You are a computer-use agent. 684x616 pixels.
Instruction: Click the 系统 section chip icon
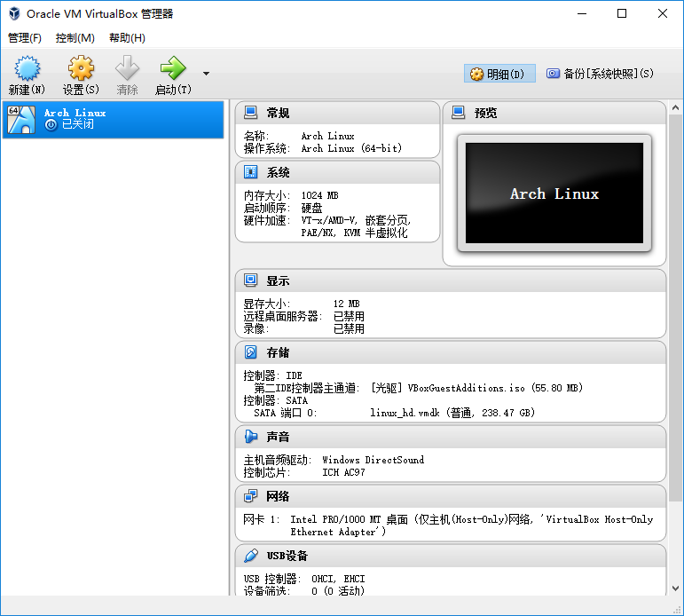(x=251, y=172)
